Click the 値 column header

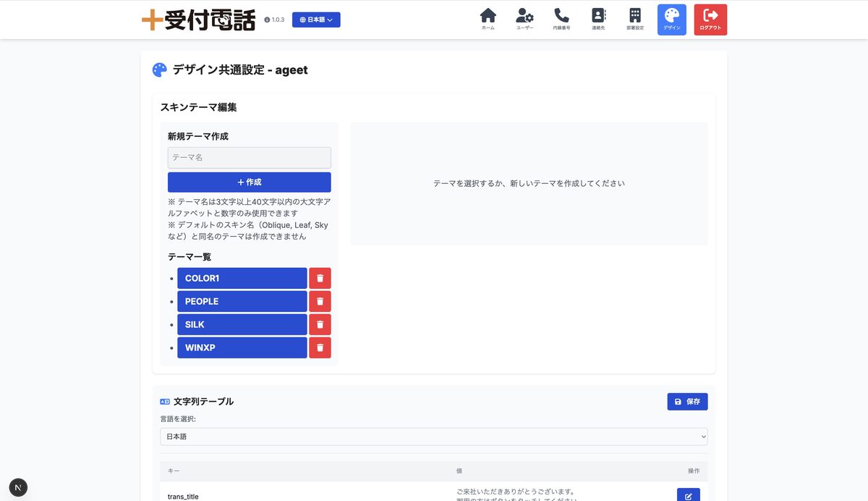pyautogui.click(x=459, y=471)
